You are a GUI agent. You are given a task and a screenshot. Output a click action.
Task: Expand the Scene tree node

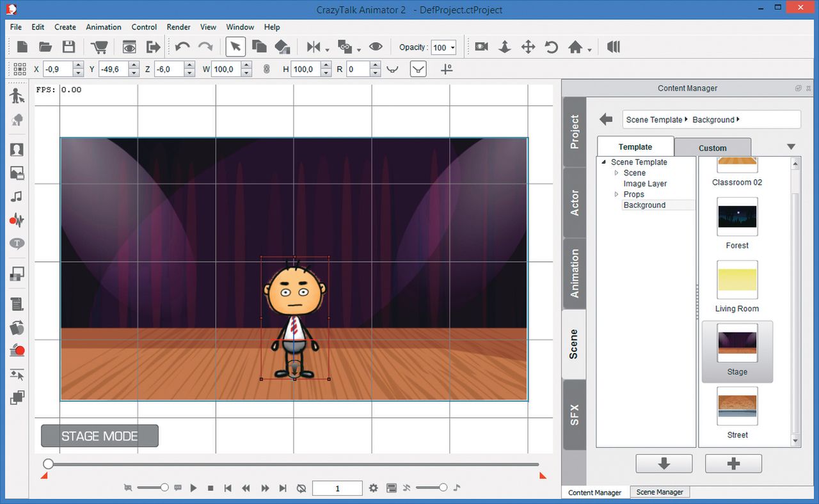click(617, 173)
